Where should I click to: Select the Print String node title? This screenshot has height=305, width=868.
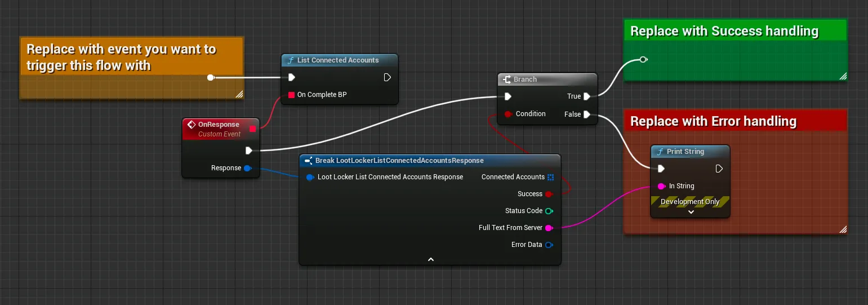click(686, 152)
